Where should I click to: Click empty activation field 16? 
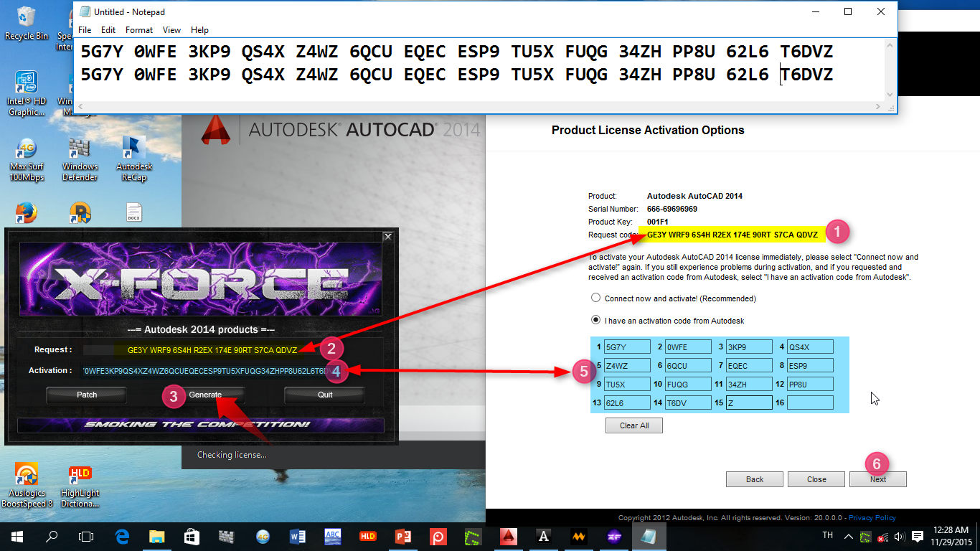pos(810,403)
